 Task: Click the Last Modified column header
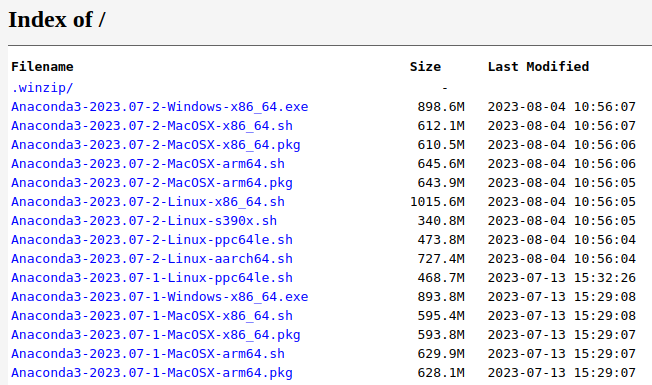[538, 67]
